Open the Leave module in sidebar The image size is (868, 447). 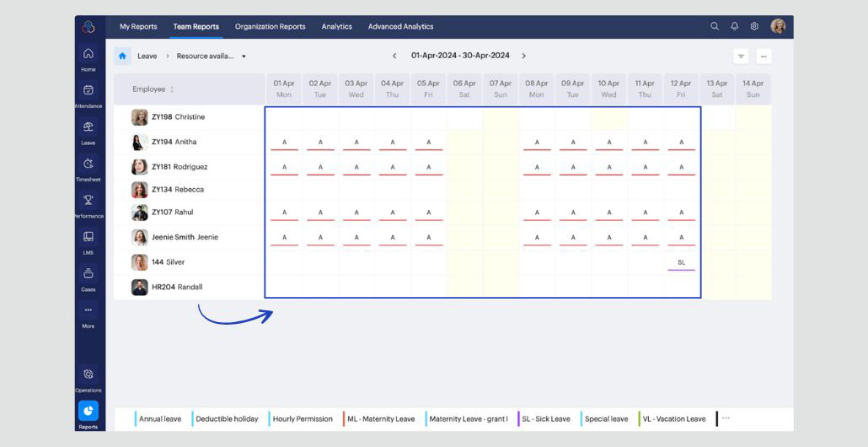88,127
